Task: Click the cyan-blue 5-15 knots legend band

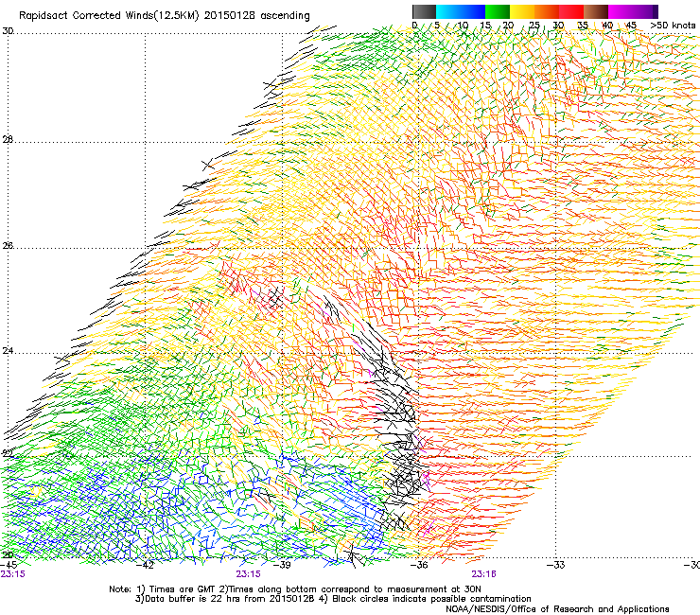Action: pos(461,11)
